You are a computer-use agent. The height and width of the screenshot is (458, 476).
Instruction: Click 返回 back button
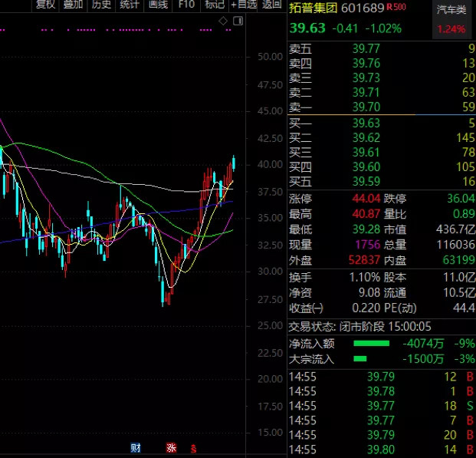click(x=271, y=5)
